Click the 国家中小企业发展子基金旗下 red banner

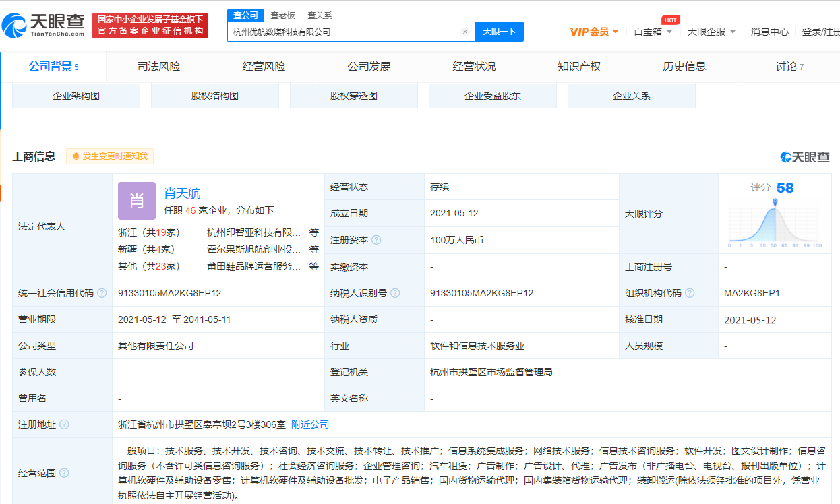click(150, 25)
